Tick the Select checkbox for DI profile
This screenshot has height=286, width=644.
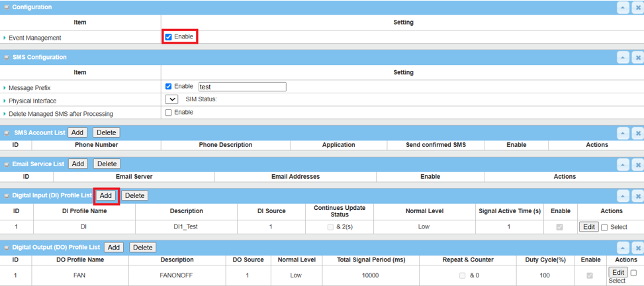click(604, 228)
